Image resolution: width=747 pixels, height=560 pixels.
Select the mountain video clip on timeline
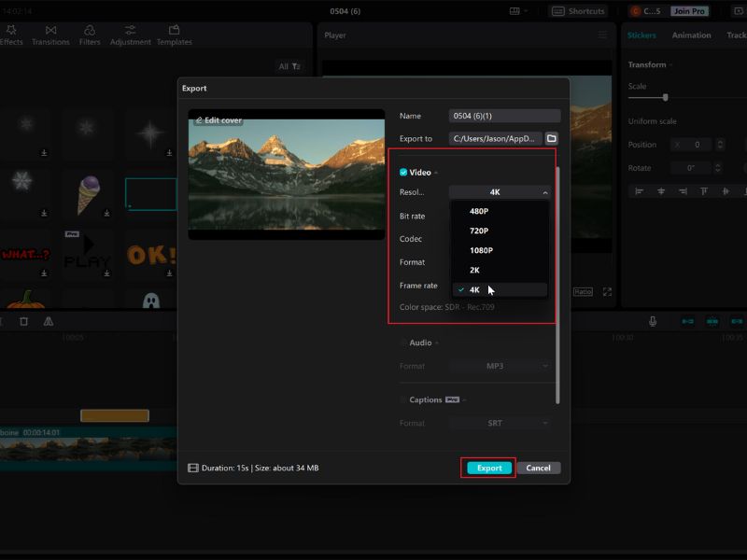pyautogui.click(x=89, y=449)
